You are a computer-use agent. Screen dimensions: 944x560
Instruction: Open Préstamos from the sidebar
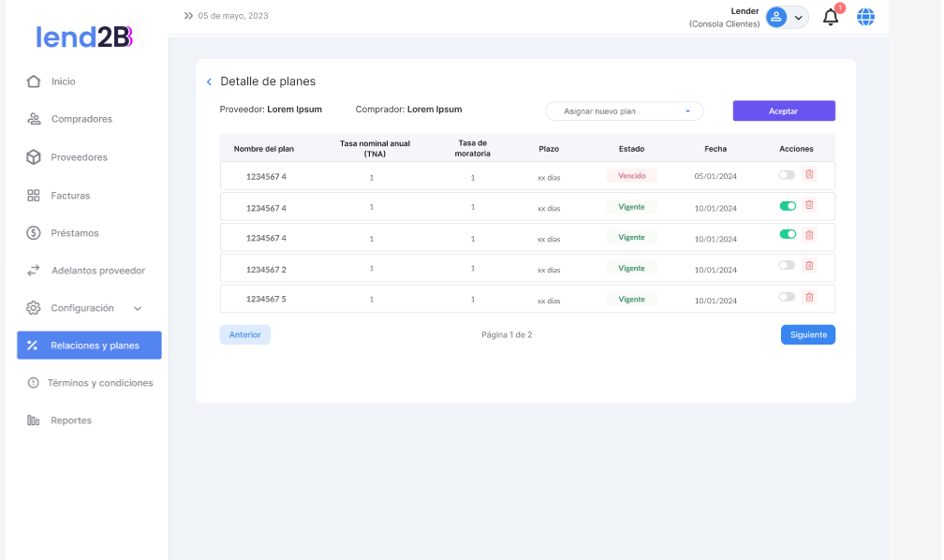[74, 233]
